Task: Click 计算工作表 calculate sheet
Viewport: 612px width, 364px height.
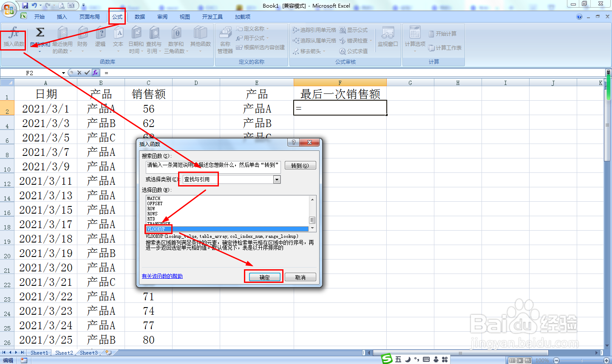Action: tap(445, 48)
